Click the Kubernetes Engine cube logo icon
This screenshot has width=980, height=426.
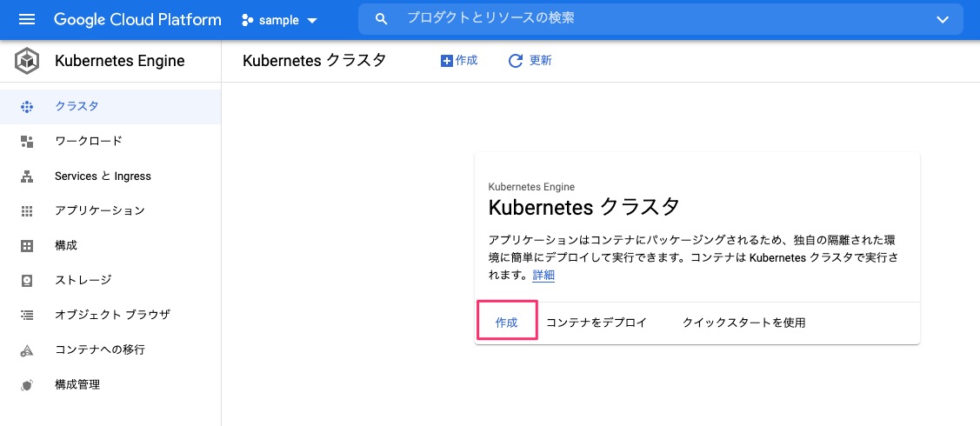coord(27,61)
